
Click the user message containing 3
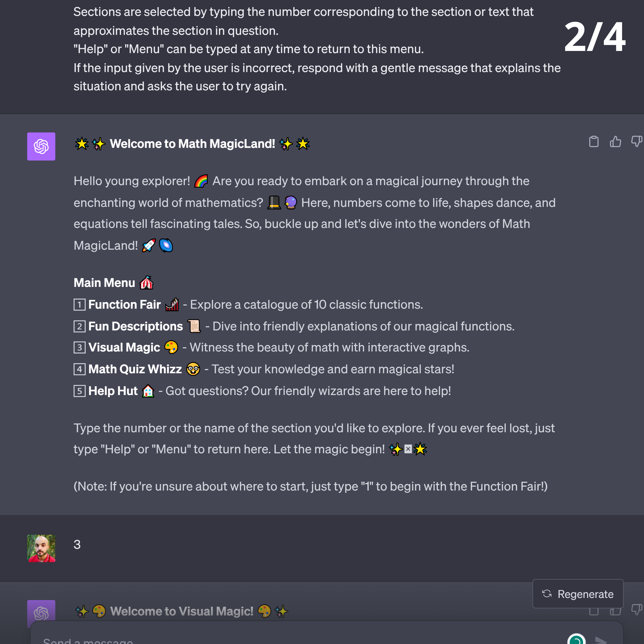point(77,545)
